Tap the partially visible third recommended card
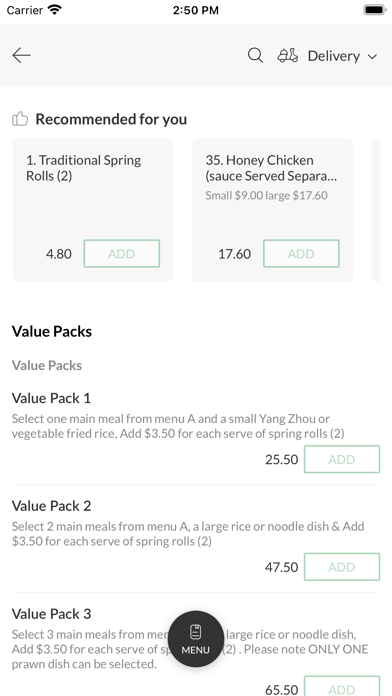Screen dimensions: 392x696 [376, 210]
